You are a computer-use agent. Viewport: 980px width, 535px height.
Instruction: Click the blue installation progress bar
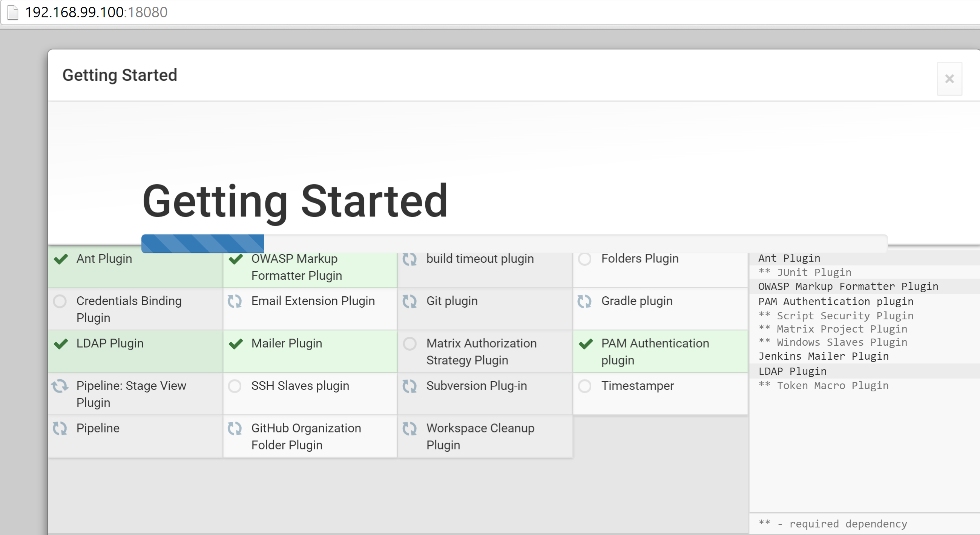tap(202, 244)
